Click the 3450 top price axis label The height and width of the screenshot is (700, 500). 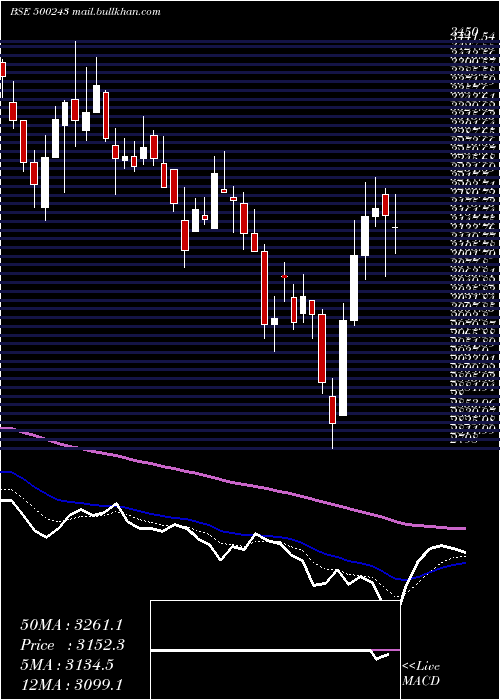coord(465,31)
